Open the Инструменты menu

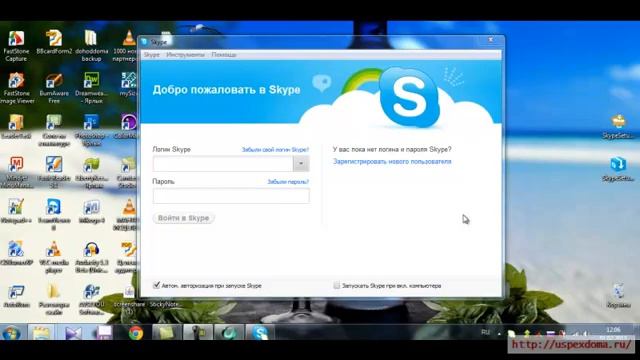[x=185, y=55]
